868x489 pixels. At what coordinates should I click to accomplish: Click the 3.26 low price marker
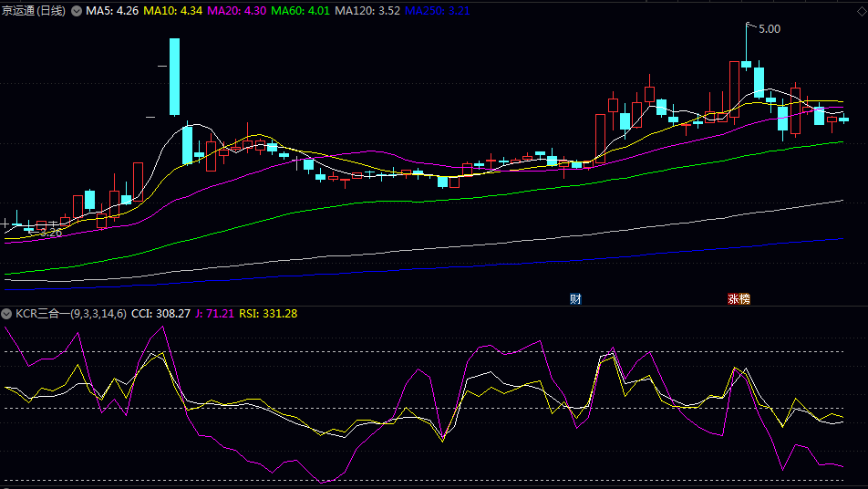[46, 233]
